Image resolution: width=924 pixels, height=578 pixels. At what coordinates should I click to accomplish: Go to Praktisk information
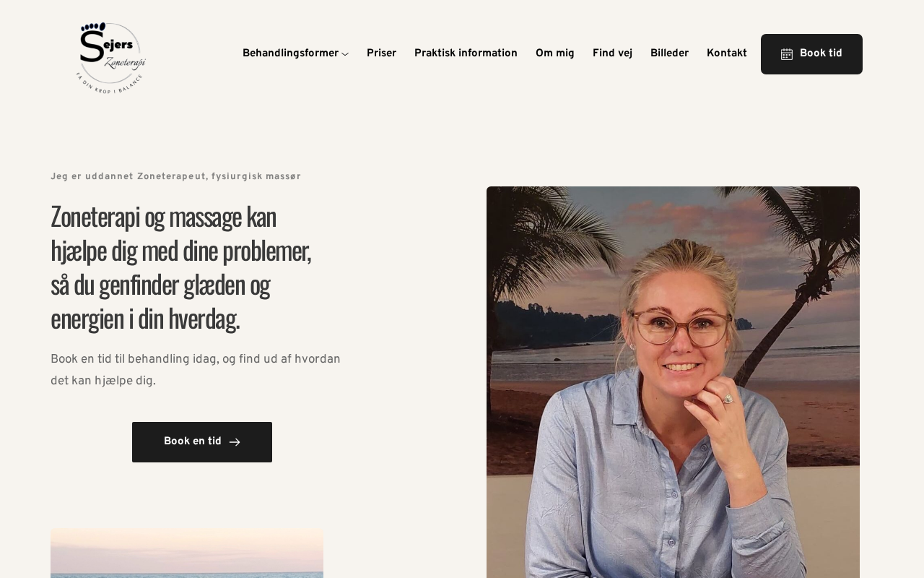click(466, 53)
